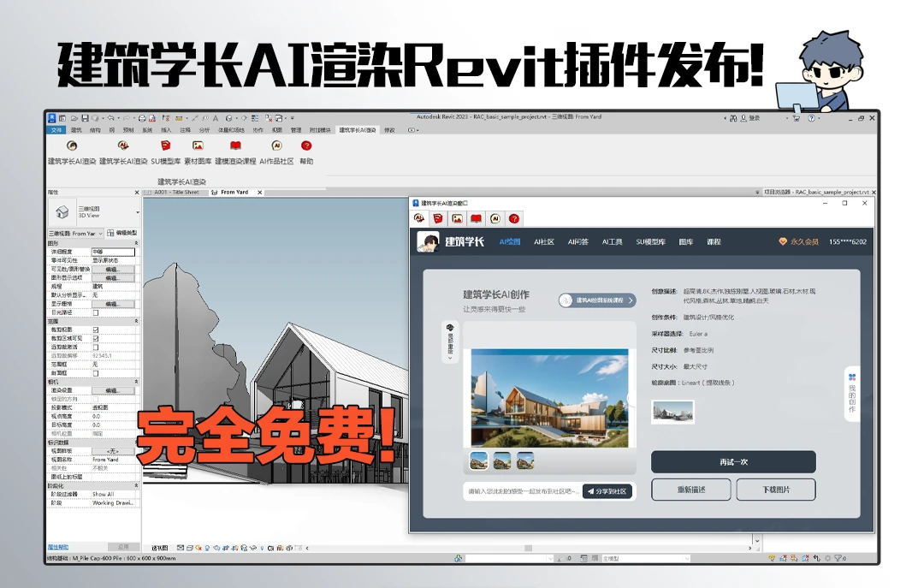The image size is (924, 588).
Task: Collapse the 阶段化 properties section
Action: click(136, 486)
